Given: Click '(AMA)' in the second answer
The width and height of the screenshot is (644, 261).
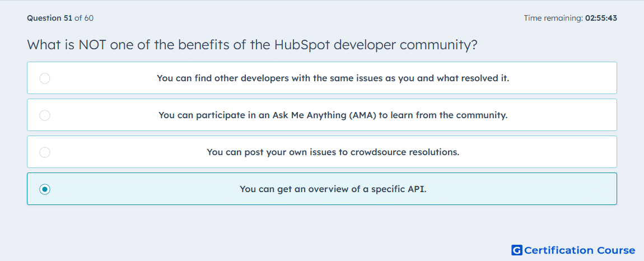Looking at the screenshot, I should click(362, 115).
